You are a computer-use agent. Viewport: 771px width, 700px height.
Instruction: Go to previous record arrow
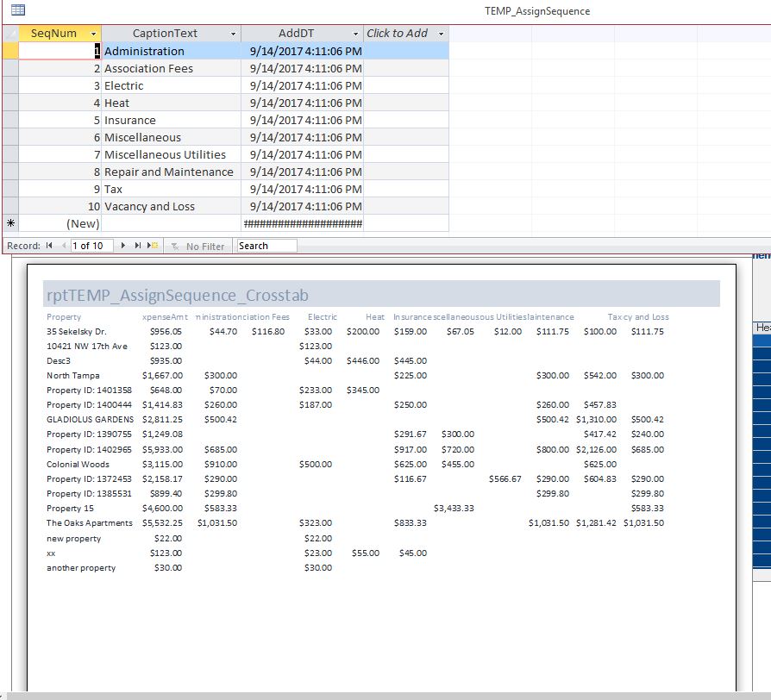[64, 246]
